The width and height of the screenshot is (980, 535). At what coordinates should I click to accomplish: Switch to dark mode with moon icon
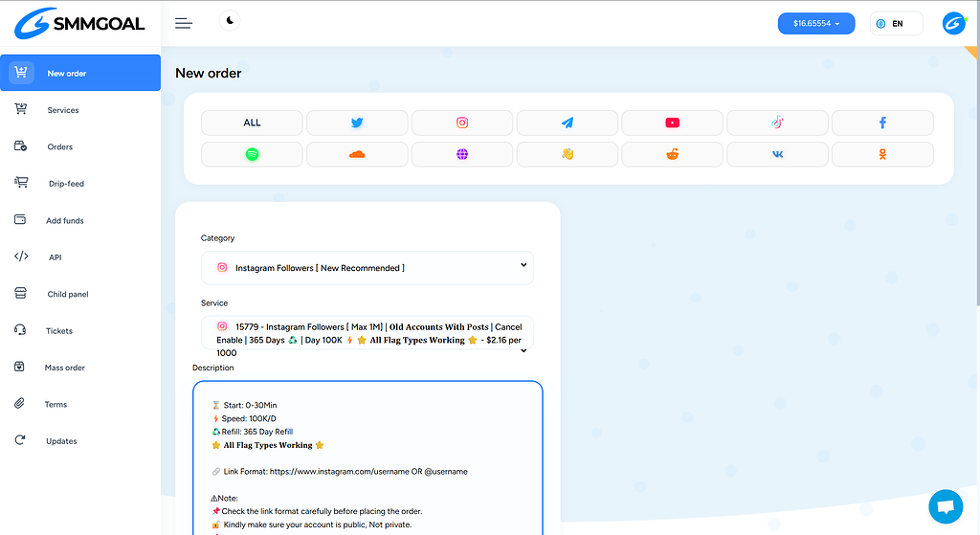point(230,21)
